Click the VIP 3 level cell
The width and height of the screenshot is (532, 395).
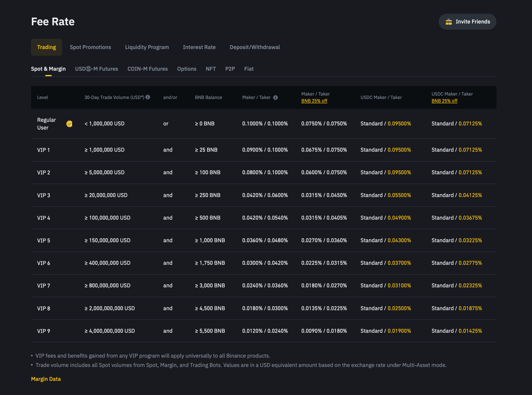pyautogui.click(x=44, y=195)
